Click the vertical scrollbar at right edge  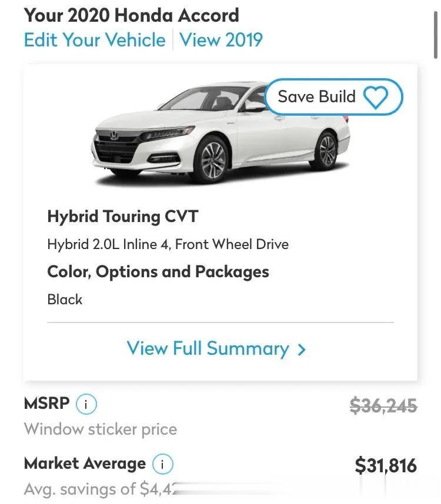pos(436,35)
